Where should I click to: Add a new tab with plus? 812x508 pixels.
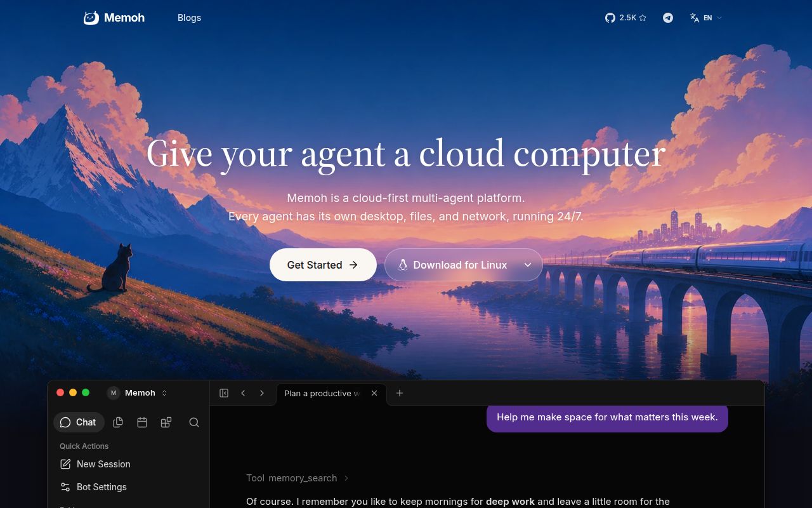[400, 393]
